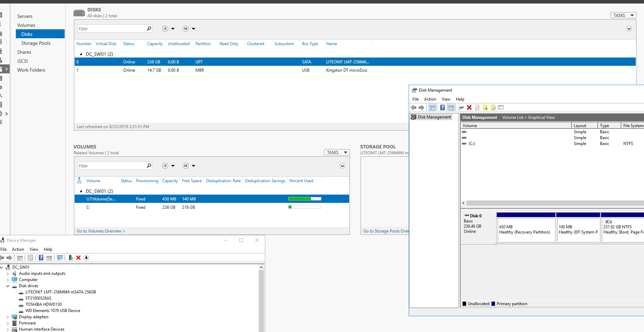Click the checkmark page icon in Disk Management toolbar

(x=477, y=108)
